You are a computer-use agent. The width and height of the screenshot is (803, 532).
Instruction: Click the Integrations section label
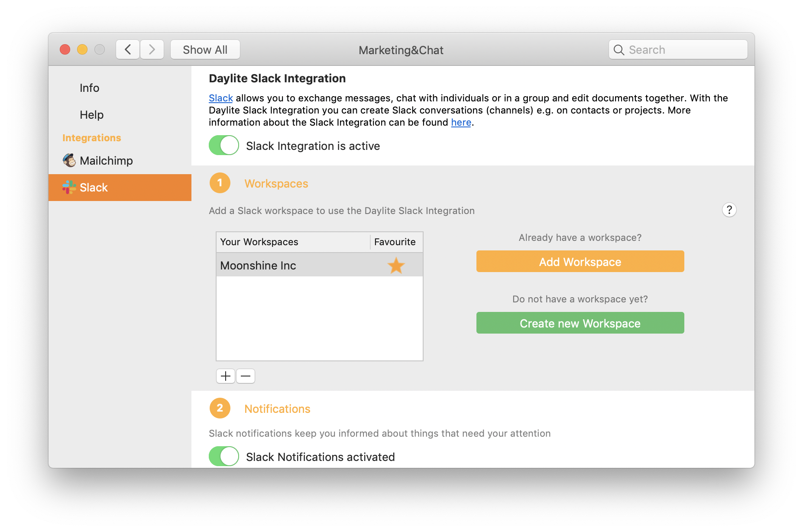tap(91, 138)
